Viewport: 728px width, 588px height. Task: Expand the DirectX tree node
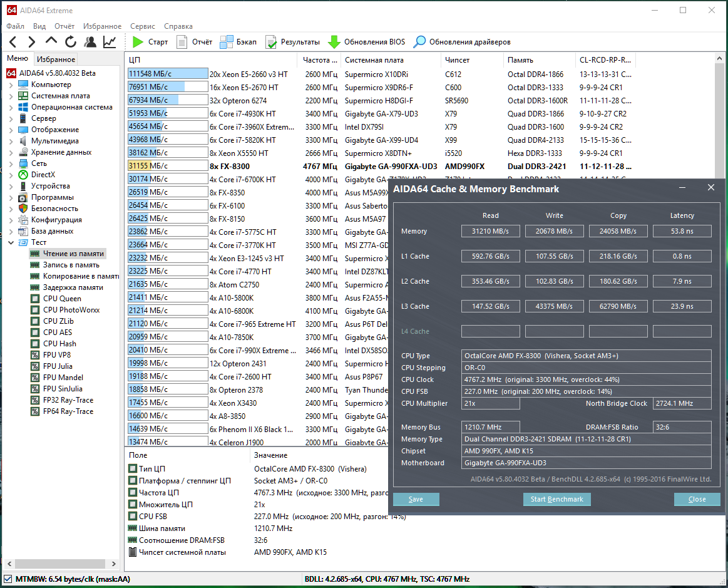click(11, 175)
